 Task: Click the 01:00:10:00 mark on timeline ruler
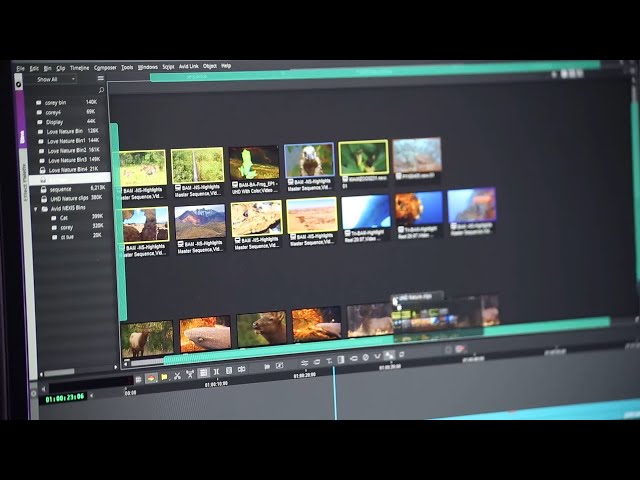tap(216, 384)
